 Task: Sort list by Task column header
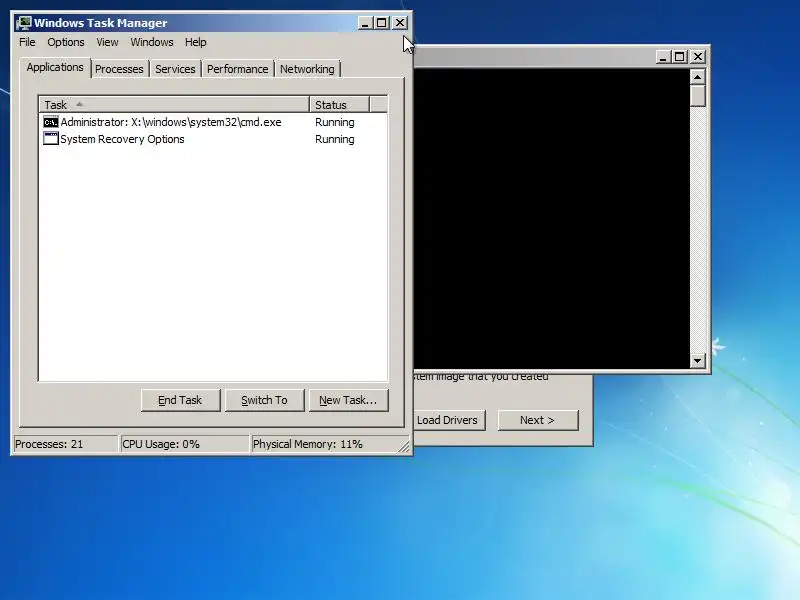pos(174,105)
